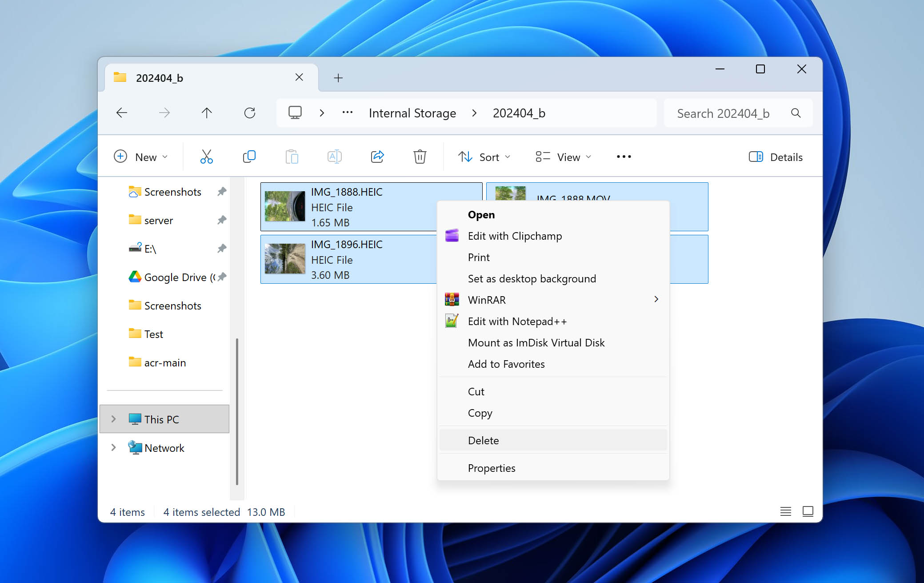Open the acr-main folder in sidebar
Viewport: 924px width, 583px height.
(x=157, y=362)
